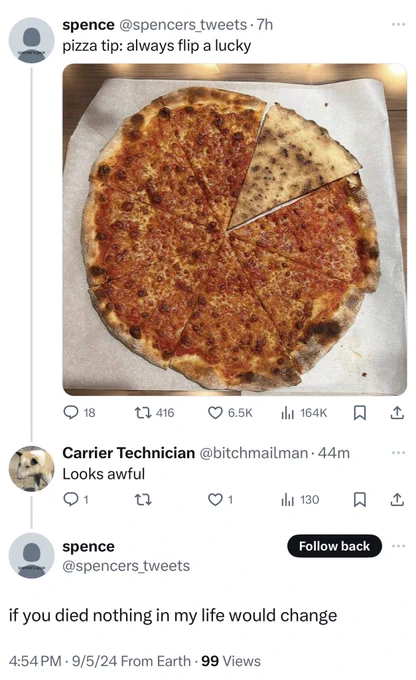Click the Follow back button
Screen dimensions: 416x680
(x=334, y=546)
